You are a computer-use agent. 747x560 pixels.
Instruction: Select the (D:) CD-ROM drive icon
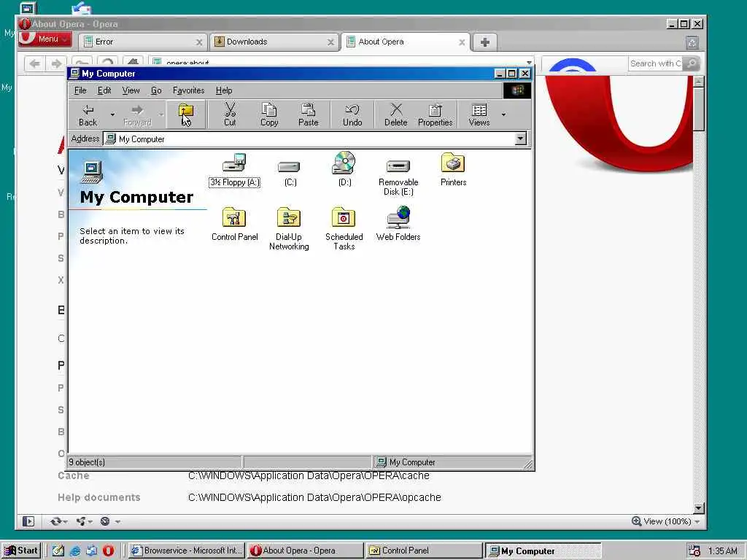(x=344, y=170)
